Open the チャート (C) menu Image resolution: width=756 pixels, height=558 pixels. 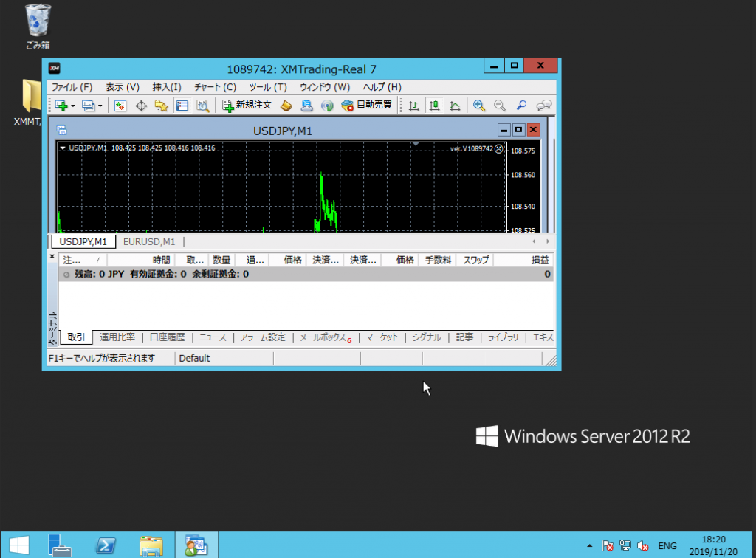215,87
